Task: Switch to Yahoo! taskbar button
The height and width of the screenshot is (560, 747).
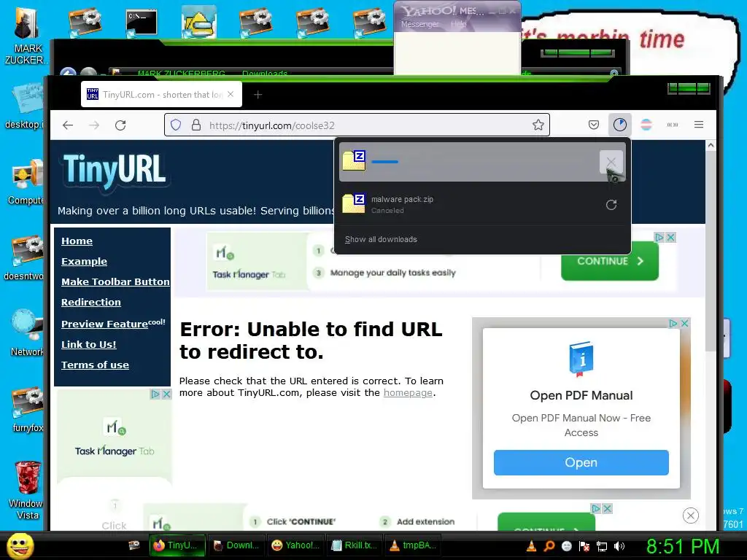Action: pyautogui.click(x=296, y=545)
